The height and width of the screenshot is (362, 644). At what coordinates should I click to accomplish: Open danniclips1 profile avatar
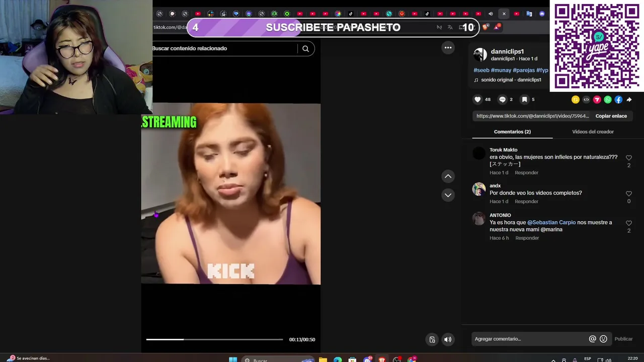(x=480, y=55)
